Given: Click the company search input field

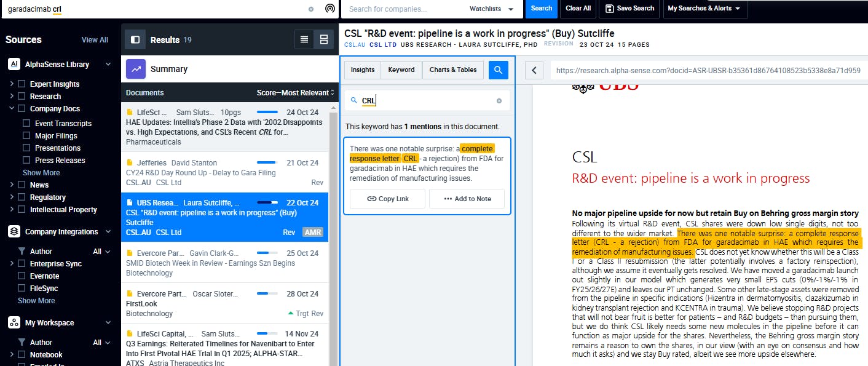Looking at the screenshot, I should coord(403,9).
